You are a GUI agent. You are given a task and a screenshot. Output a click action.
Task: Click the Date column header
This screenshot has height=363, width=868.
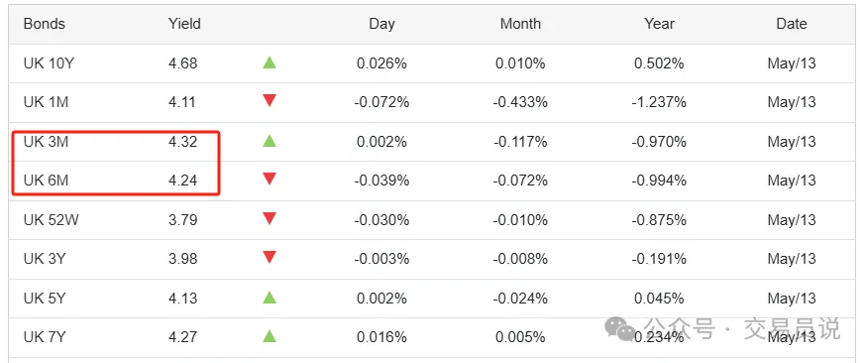(792, 24)
